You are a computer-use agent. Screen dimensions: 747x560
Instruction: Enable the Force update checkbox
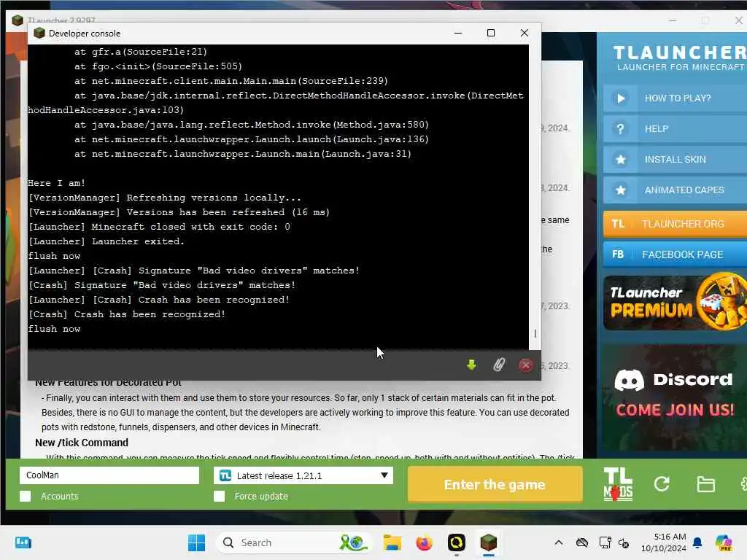coord(219,496)
